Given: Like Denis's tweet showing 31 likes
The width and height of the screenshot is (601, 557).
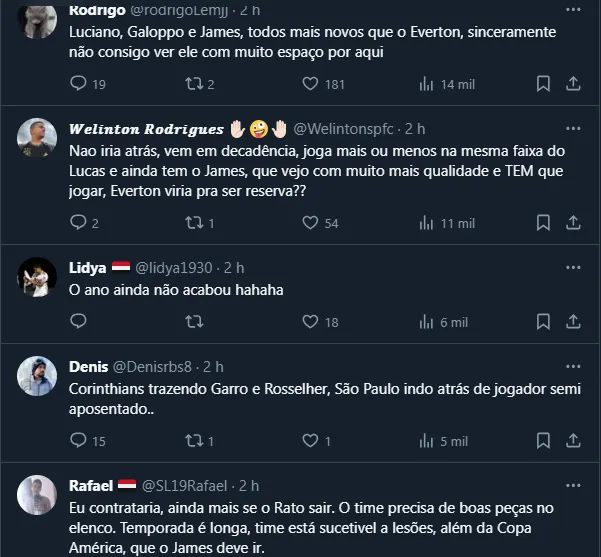Looking at the screenshot, I should pyautogui.click(x=310, y=440).
